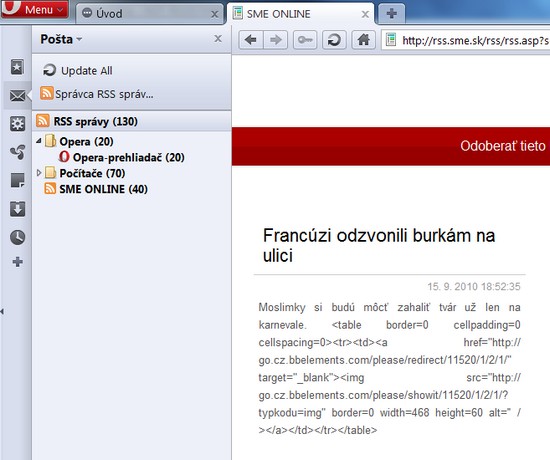Screen dimensions: 550x460
Task: Collapse the Opera (20) feed folder
Action: [39, 141]
